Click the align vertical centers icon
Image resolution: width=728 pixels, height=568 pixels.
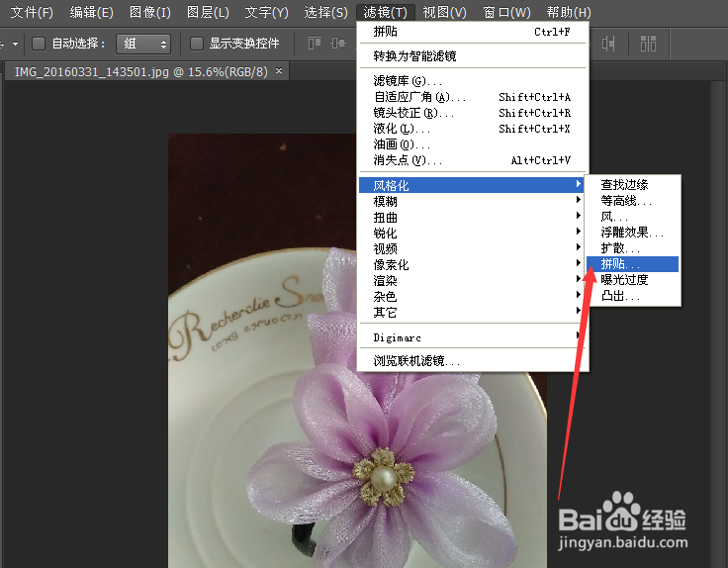pyautogui.click(x=338, y=44)
